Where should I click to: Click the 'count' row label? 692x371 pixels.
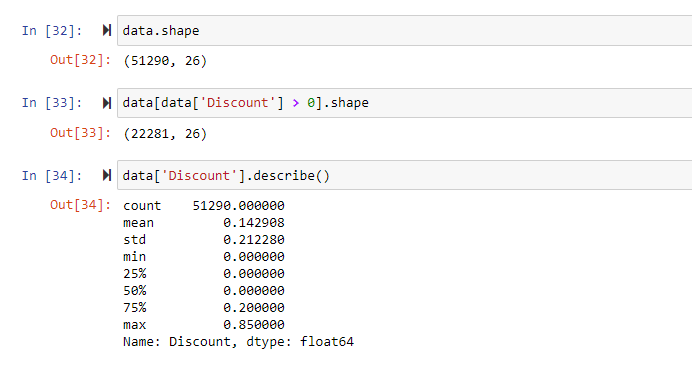142,206
